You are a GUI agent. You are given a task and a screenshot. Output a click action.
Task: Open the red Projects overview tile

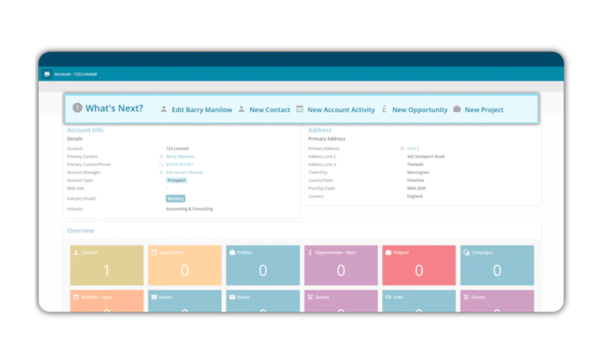point(419,266)
